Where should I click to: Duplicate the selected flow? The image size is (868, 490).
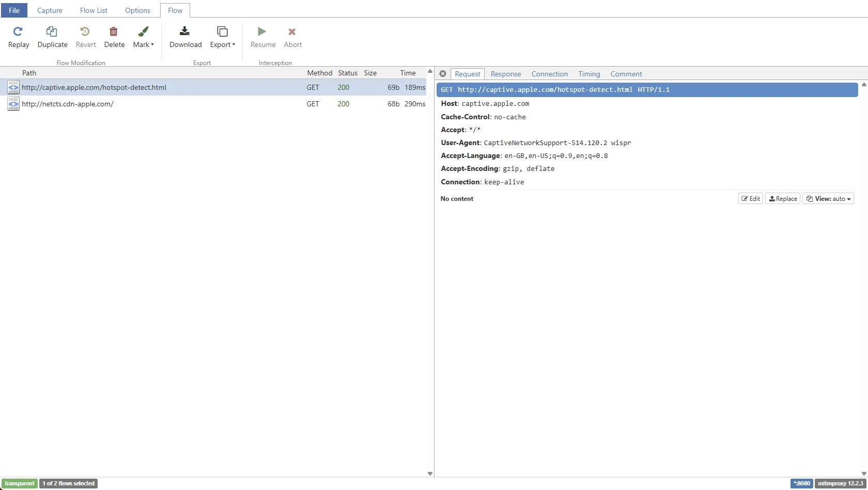pyautogui.click(x=52, y=38)
